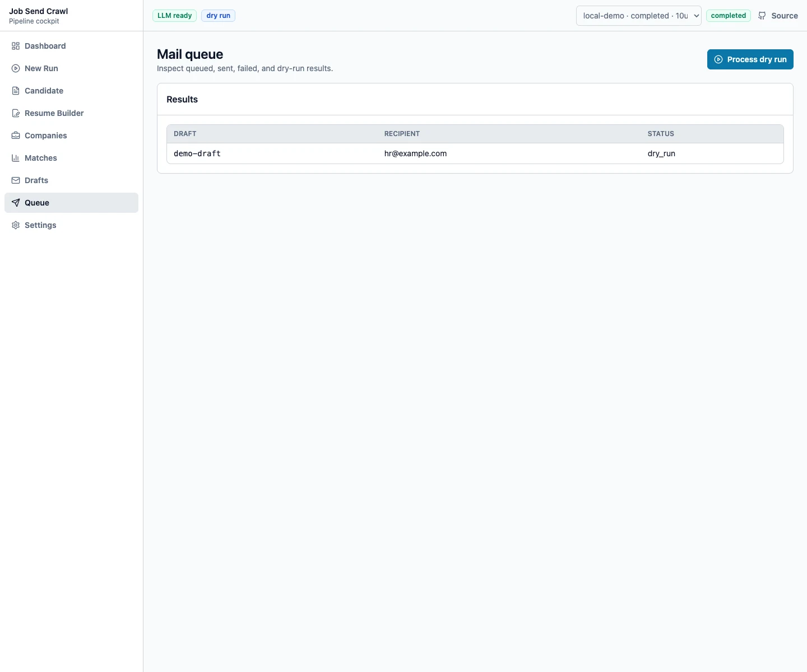Click the Matches bar chart icon

16,158
